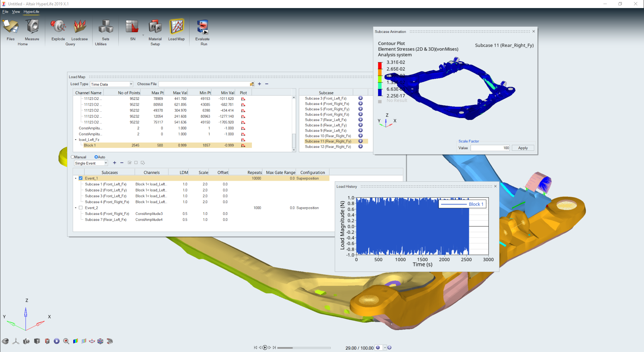The height and width of the screenshot is (352, 644).
Task: Open the File menu
Action: (x=5, y=12)
